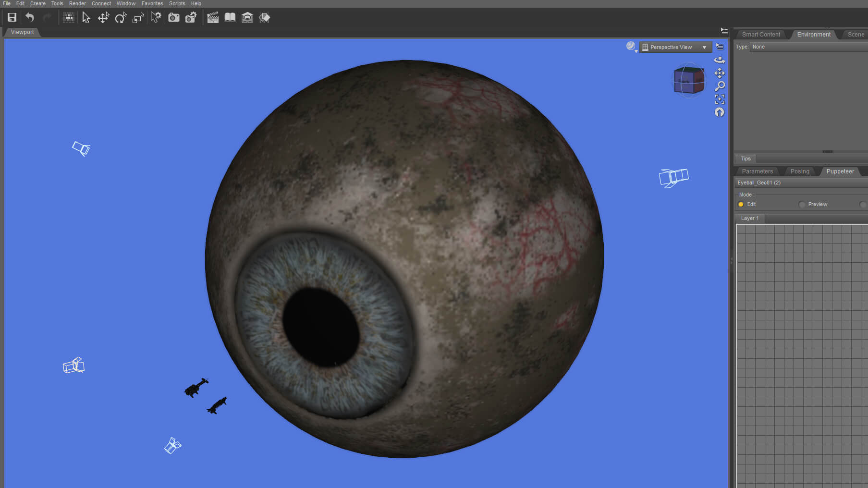Click the graduation cap lessons icon
Image resolution: width=868 pixels, height=488 pixels.
pyautogui.click(x=247, y=18)
